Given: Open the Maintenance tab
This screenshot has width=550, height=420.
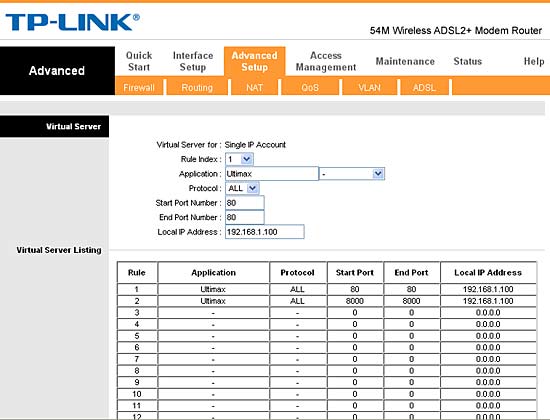Looking at the screenshot, I should pyautogui.click(x=405, y=61).
